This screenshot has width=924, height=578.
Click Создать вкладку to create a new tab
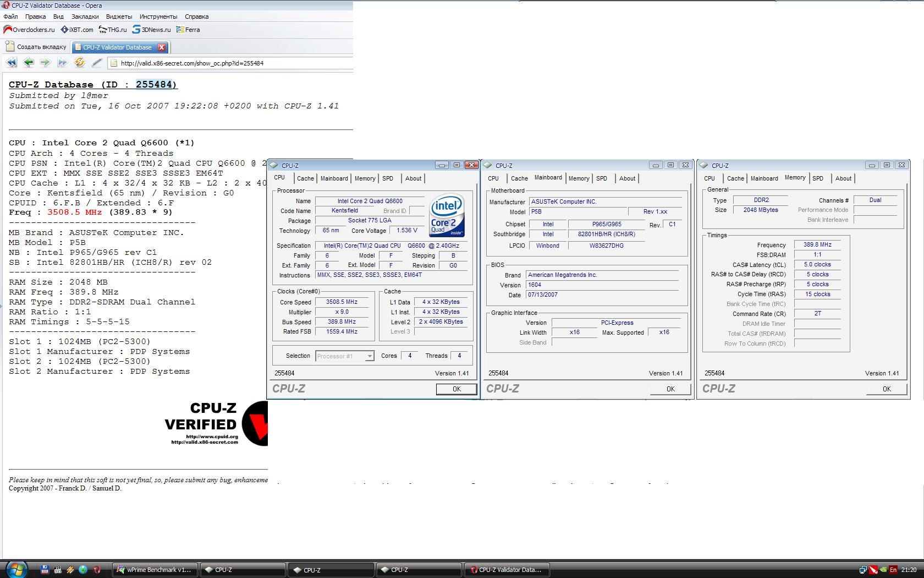coord(36,47)
